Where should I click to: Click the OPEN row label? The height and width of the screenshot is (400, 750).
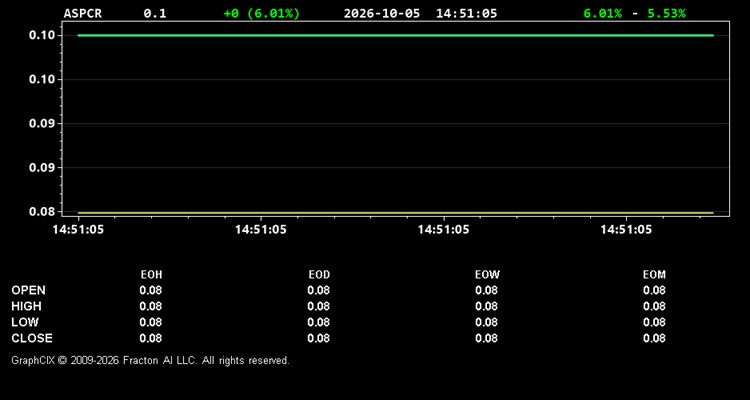click(x=29, y=290)
